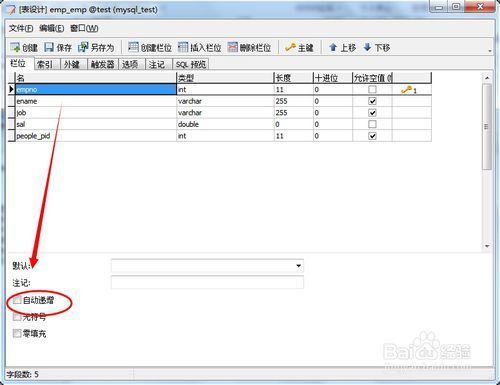The image size is (500, 385).
Task: Select the empno field name cell
Action: point(96,90)
